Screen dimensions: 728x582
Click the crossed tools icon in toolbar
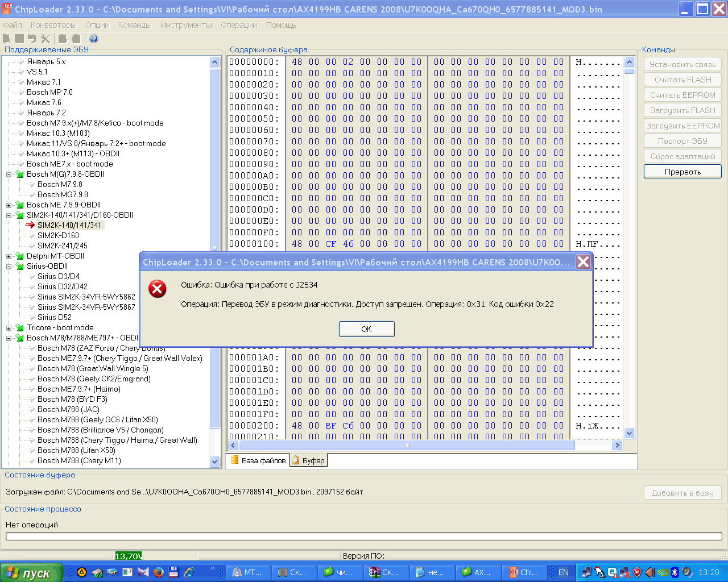(x=45, y=39)
